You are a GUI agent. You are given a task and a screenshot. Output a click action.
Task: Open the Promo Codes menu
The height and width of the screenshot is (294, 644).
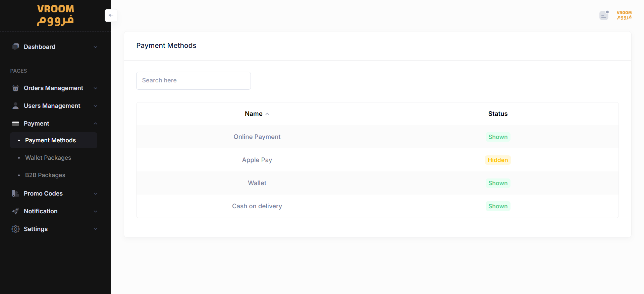pyautogui.click(x=43, y=194)
